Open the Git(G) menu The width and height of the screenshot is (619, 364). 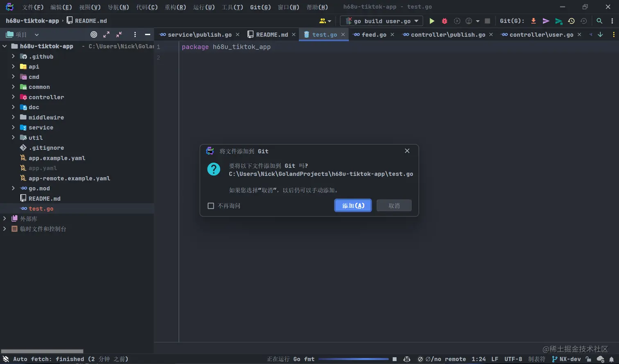260,7
